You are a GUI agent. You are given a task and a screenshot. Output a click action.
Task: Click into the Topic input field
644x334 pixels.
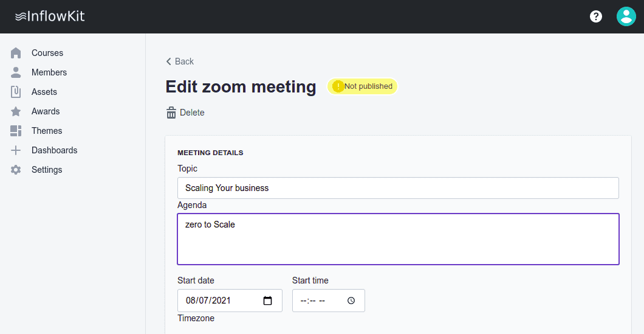click(x=398, y=188)
